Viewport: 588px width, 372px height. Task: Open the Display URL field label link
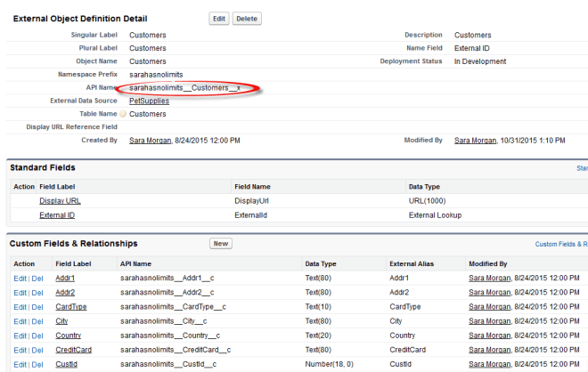[x=60, y=201]
